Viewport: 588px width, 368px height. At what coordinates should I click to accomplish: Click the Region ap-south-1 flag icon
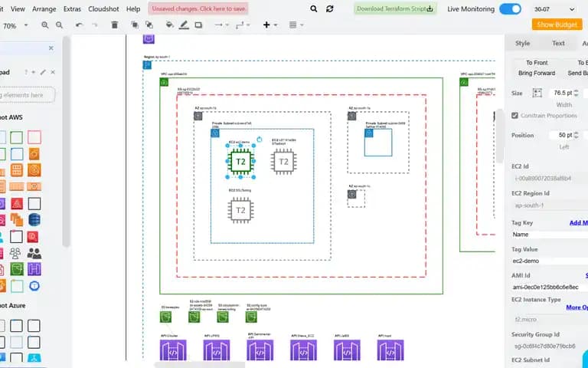tap(147, 65)
